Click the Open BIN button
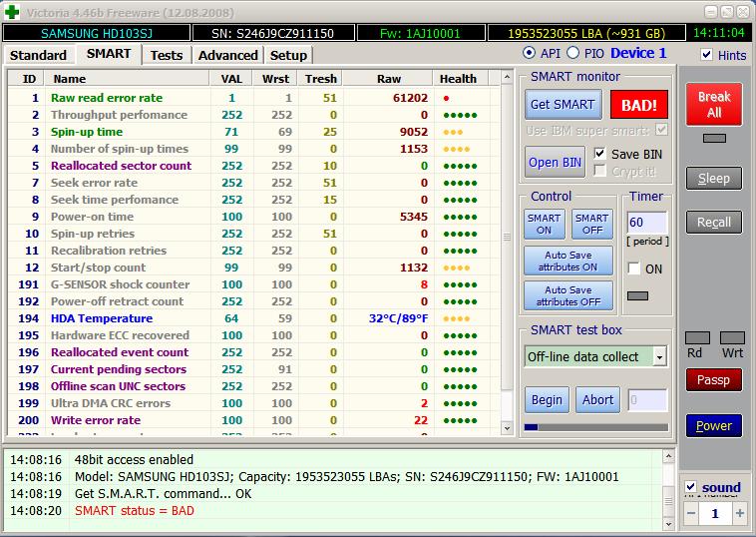This screenshot has height=537, width=756. coord(556,163)
